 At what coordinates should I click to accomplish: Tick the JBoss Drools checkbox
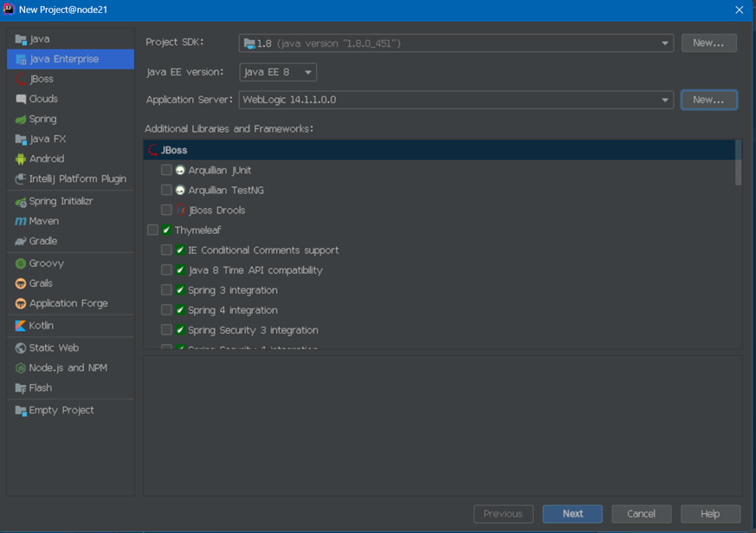click(x=166, y=211)
